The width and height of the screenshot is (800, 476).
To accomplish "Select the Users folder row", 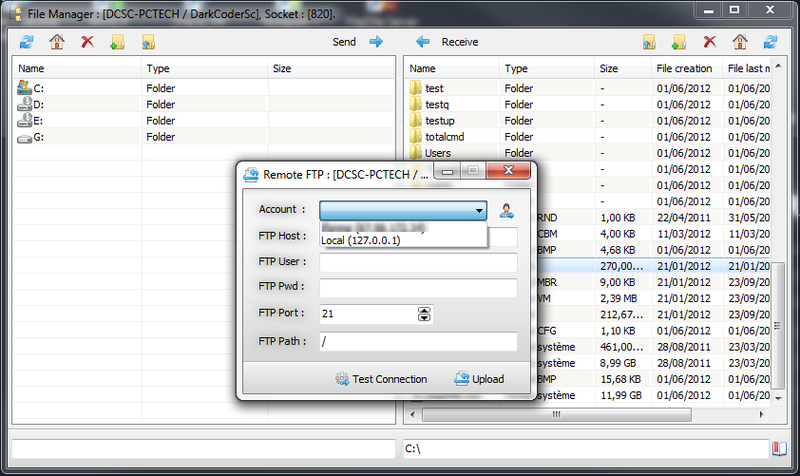I will coord(588,153).
